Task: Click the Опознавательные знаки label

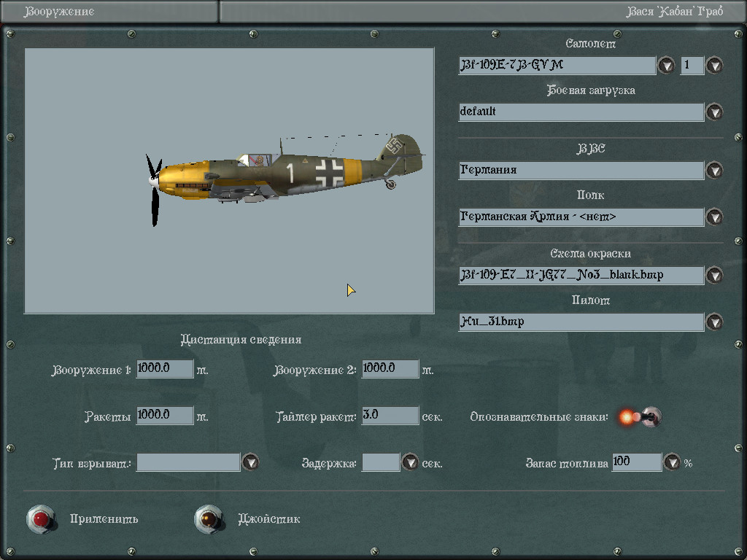Action: pyautogui.click(x=539, y=416)
